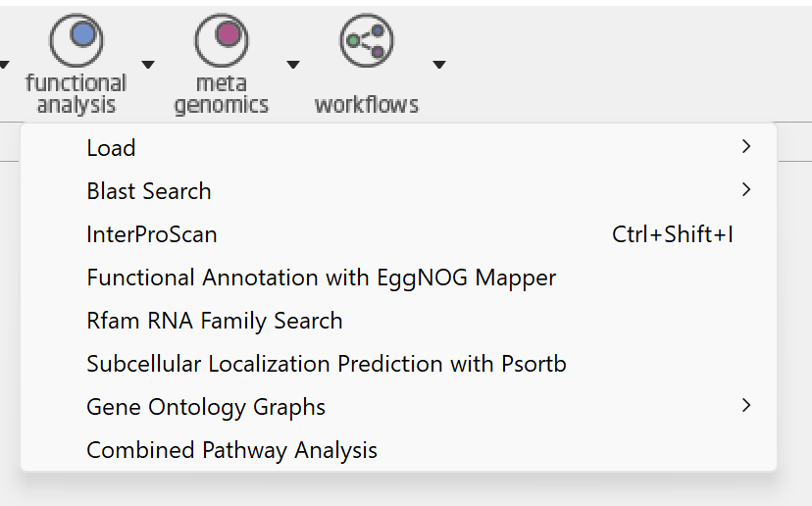The height and width of the screenshot is (506, 812).
Task: Select the Load menu entry
Action: click(111, 148)
